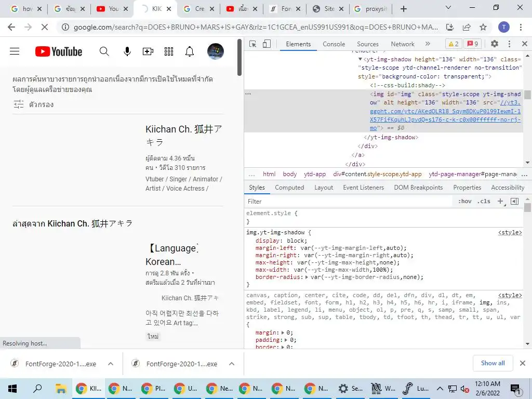Close the DevTools panel
This screenshot has height=399, width=532.
pyautogui.click(x=525, y=44)
